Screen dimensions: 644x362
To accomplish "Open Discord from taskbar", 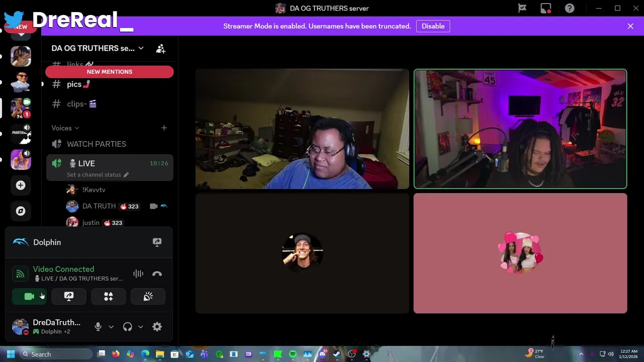I will coord(322,354).
